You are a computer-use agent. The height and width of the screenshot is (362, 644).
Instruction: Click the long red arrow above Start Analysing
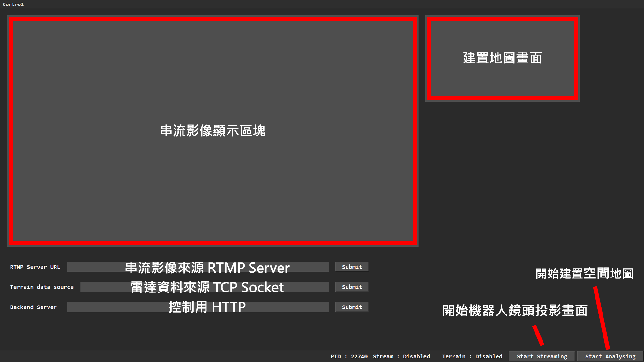602,318
